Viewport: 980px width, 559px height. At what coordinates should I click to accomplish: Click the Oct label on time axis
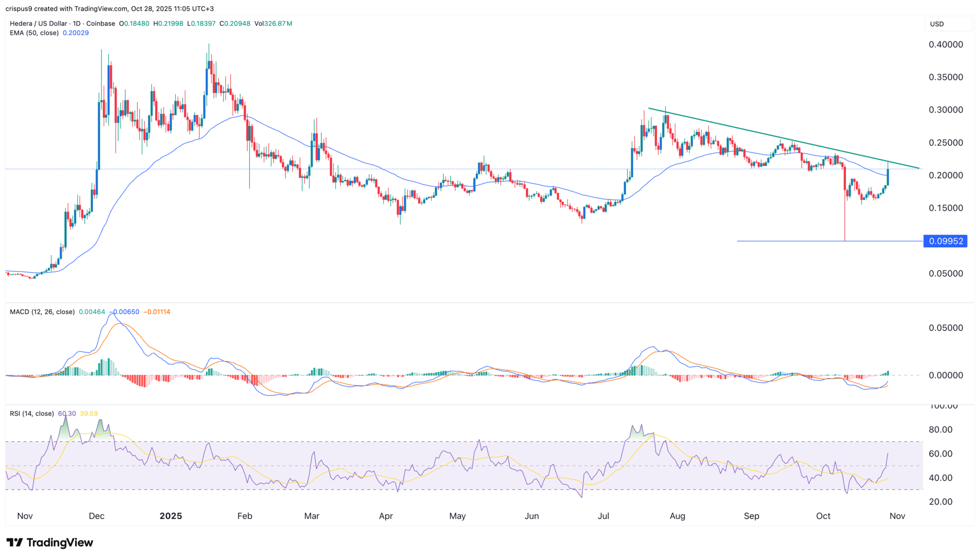(823, 516)
